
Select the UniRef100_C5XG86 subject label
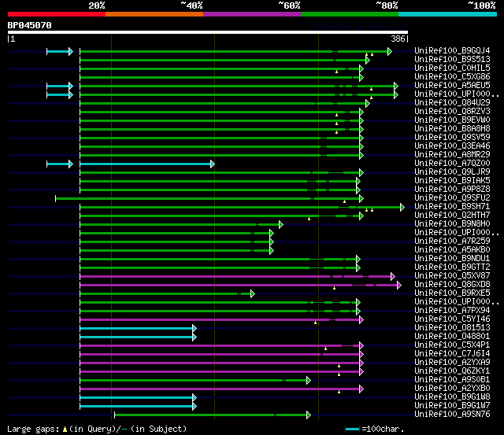coord(452,77)
